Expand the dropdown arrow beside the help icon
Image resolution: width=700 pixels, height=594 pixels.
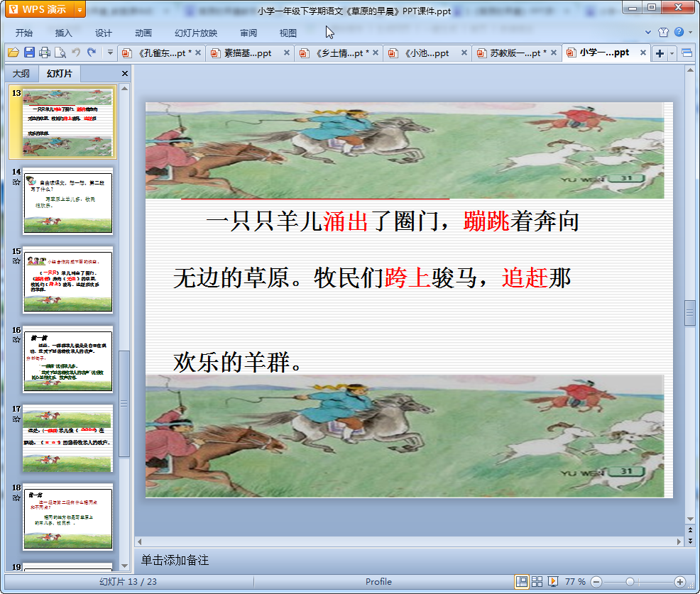(x=691, y=32)
